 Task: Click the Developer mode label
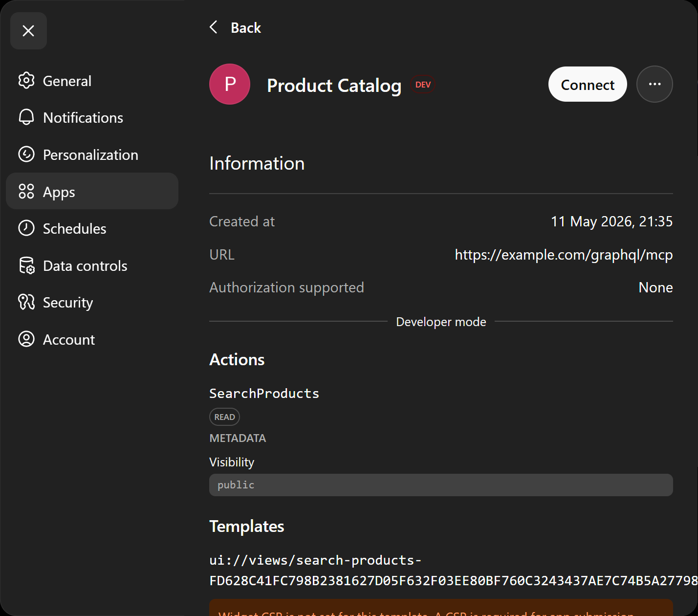click(x=441, y=322)
